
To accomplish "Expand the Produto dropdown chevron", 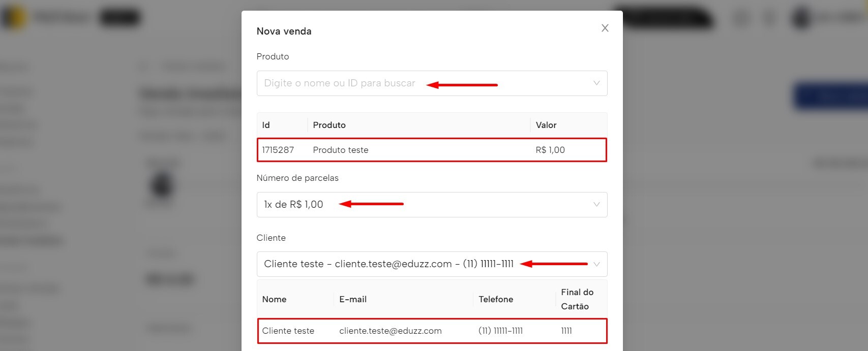I will [596, 83].
